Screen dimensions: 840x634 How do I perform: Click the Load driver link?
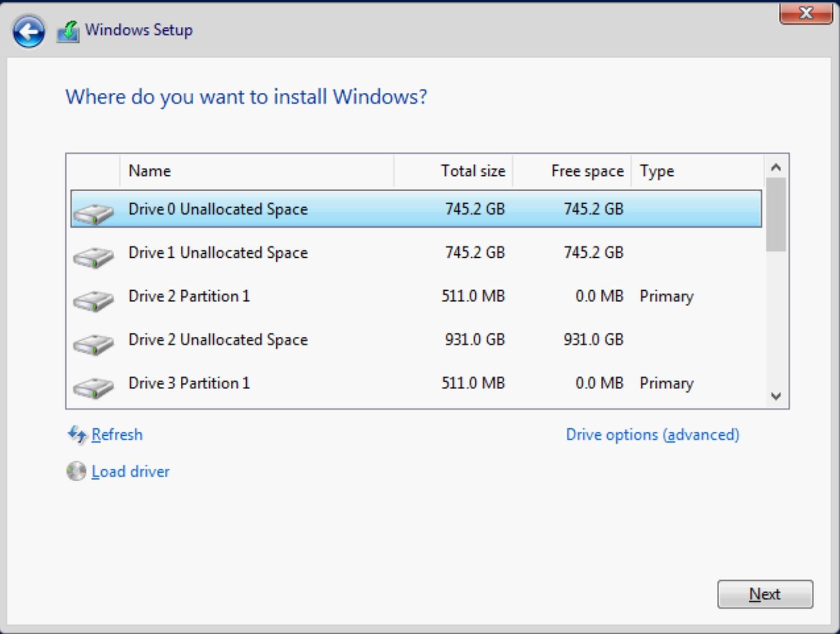click(x=130, y=471)
